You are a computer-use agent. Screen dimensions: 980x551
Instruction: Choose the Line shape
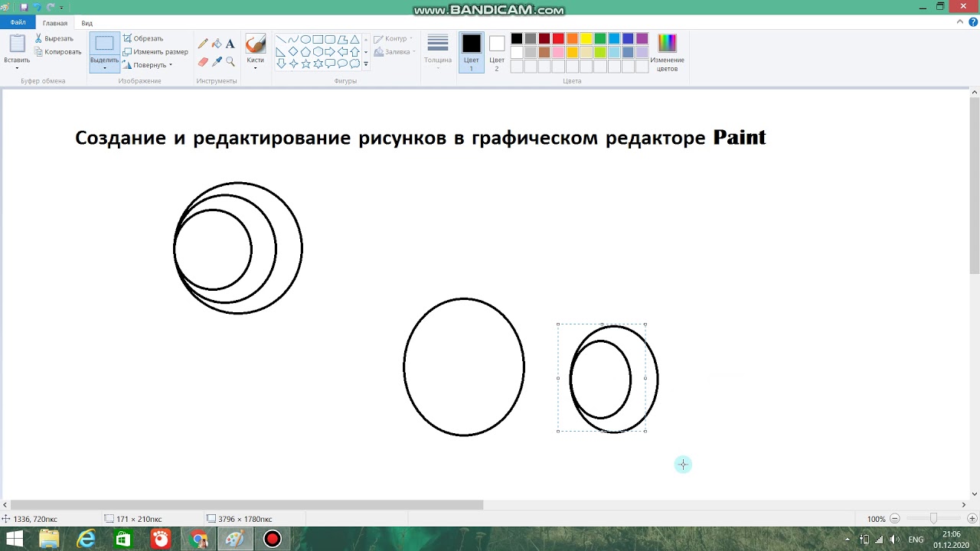click(x=281, y=40)
